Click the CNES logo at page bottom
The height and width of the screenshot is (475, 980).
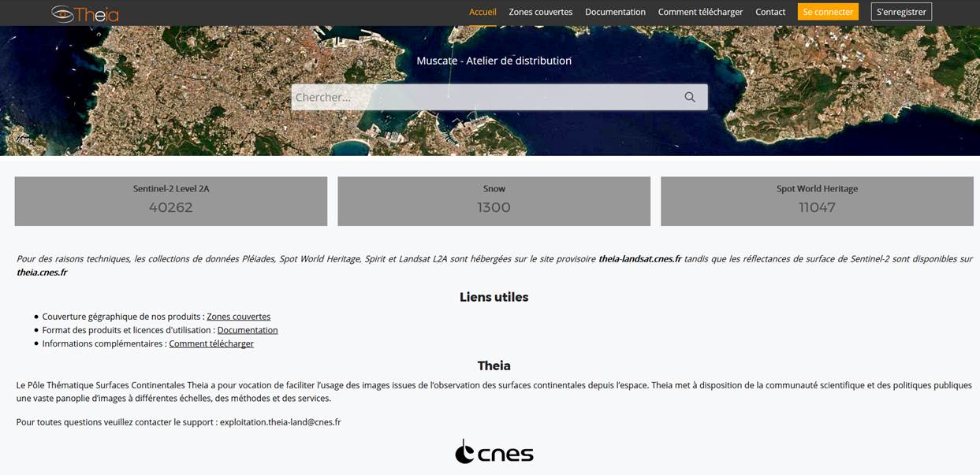coord(494,452)
